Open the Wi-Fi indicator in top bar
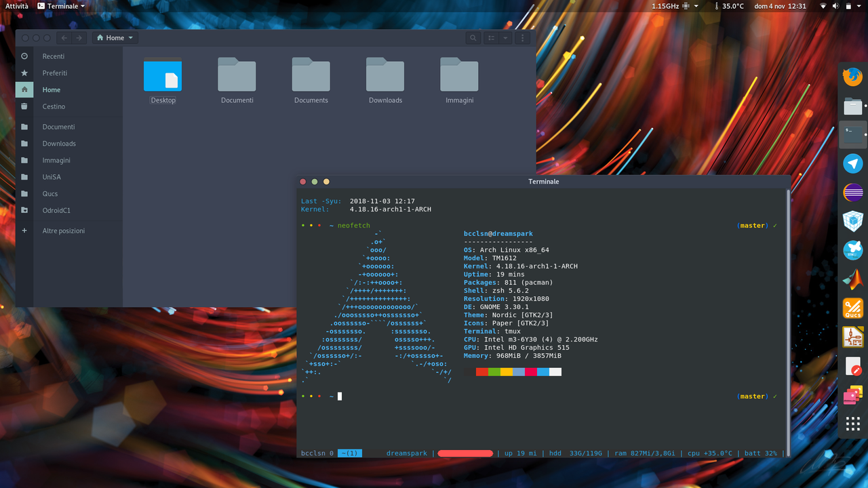 coord(825,6)
